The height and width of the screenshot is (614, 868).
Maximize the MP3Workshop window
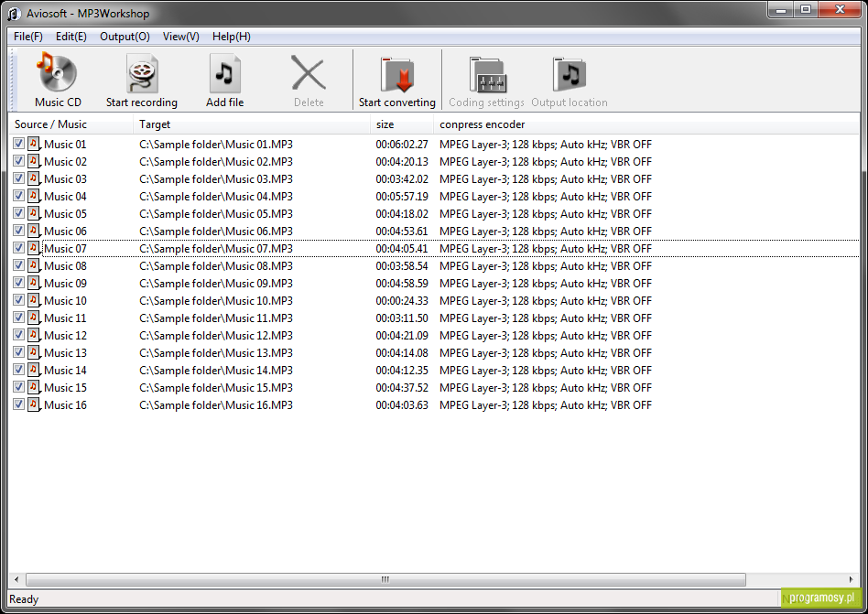(x=806, y=10)
